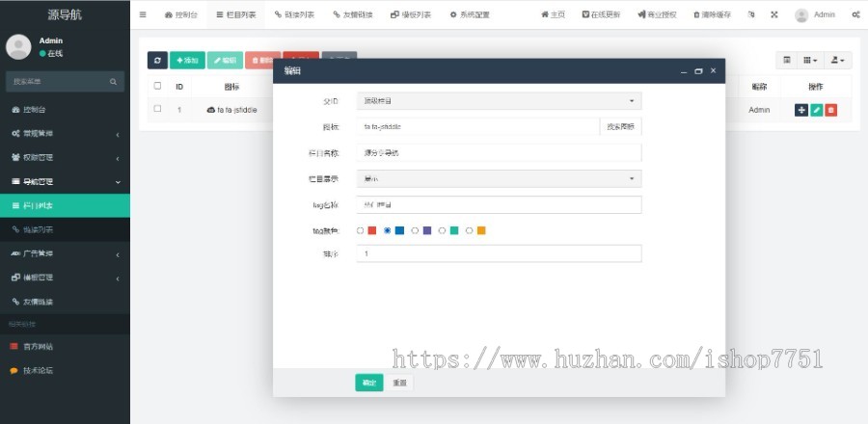The width and height of the screenshot is (868, 424).
Task: Switch to the 模板列表 top tab
Action: point(411,14)
